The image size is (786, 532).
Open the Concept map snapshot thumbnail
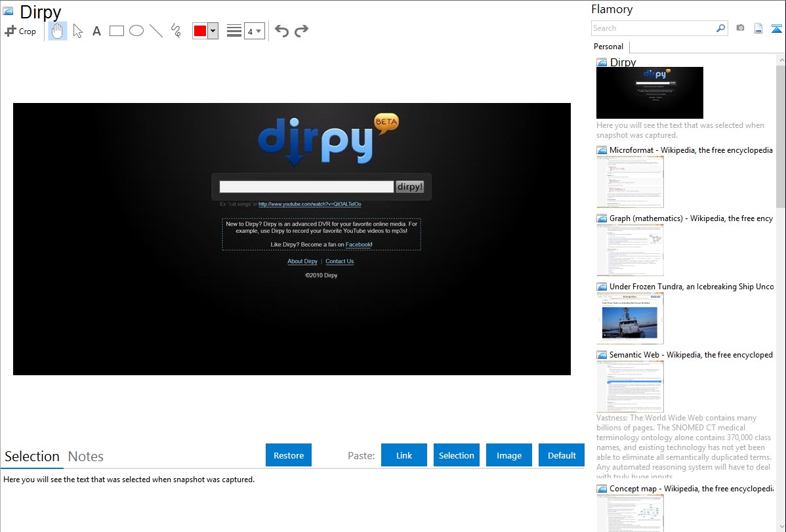coord(630,513)
